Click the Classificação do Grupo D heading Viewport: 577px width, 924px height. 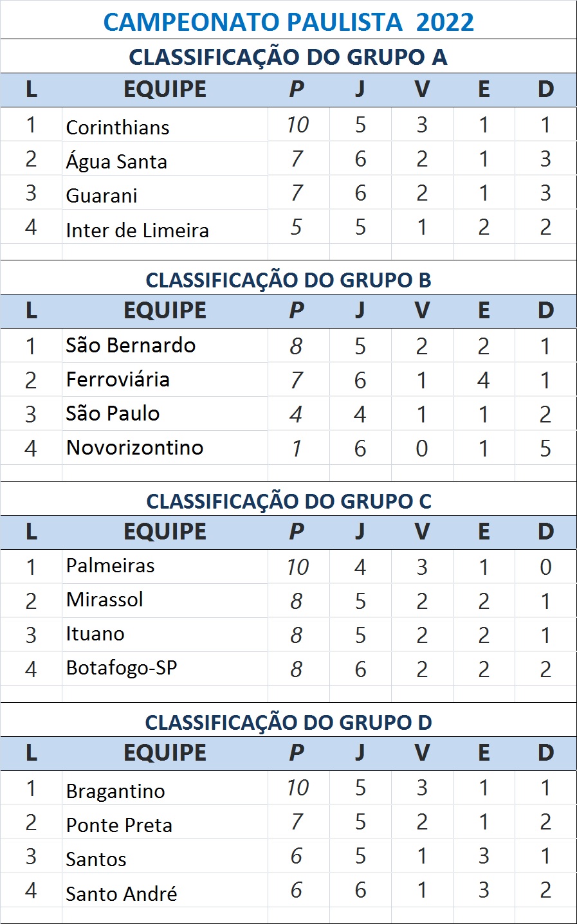288,723
